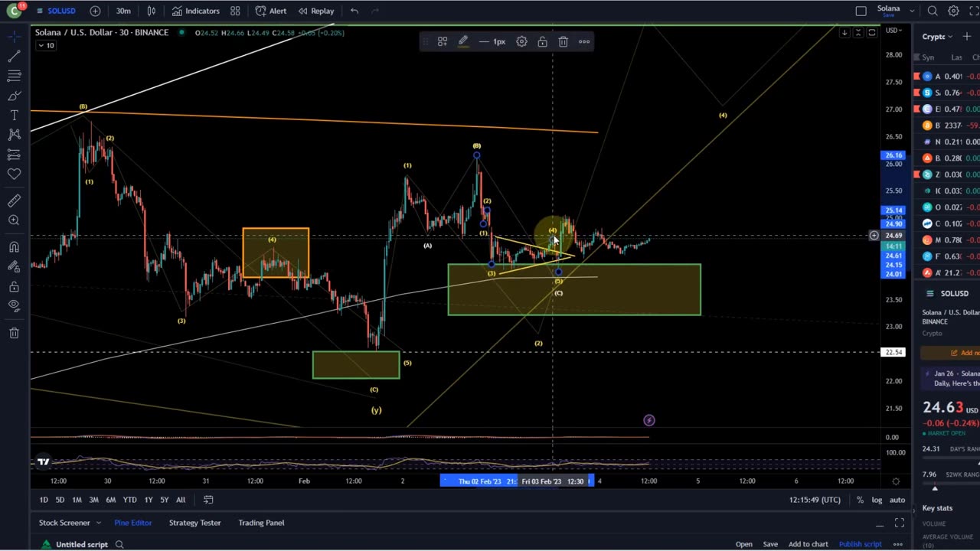Select the YTD date range
Image resolution: width=980 pixels, height=551 pixels.
[x=129, y=500]
